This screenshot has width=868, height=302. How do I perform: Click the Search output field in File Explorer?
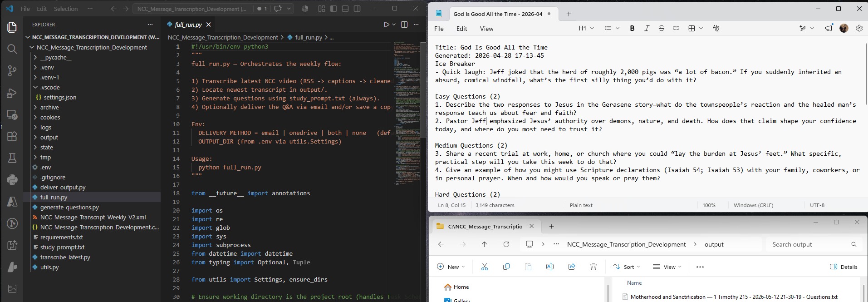point(814,244)
